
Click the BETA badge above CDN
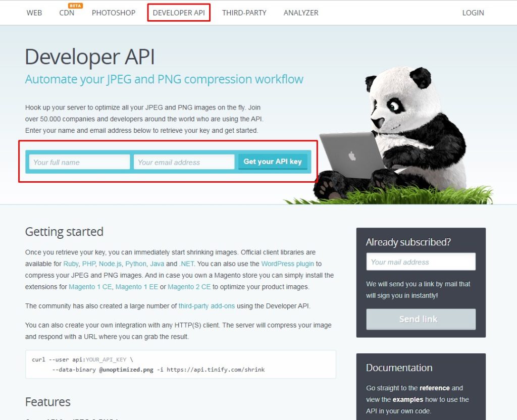click(x=76, y=6)
